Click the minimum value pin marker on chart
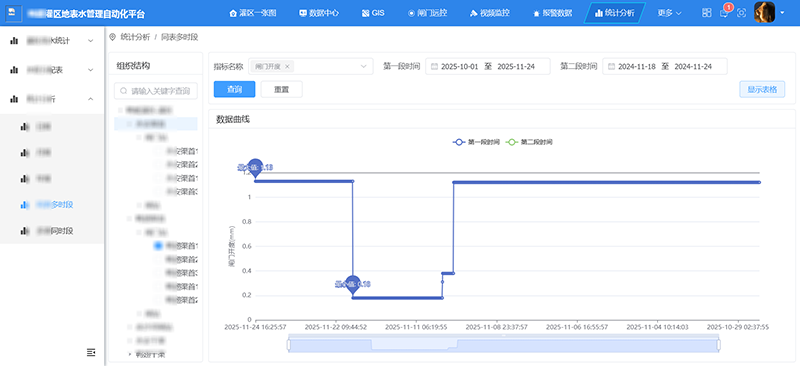The width and height of the screenshot is (800, 366). point(353,284)
